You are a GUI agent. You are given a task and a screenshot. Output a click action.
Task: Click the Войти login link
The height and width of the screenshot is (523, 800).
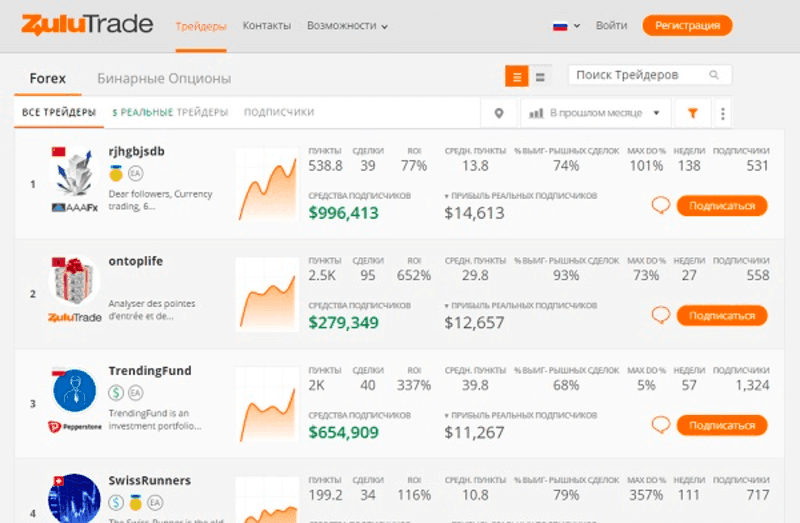tap(611, 26)
